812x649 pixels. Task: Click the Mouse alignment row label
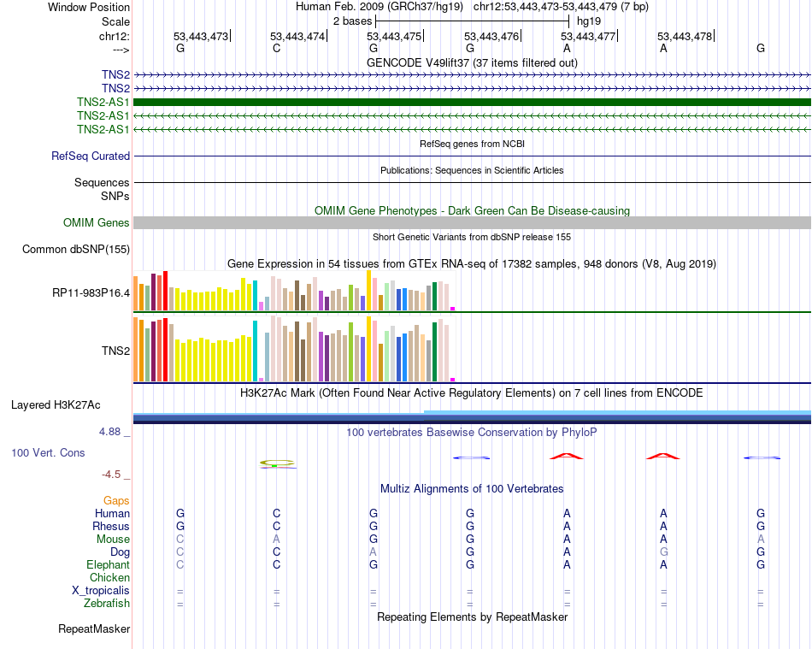click(x=113, y=540)
